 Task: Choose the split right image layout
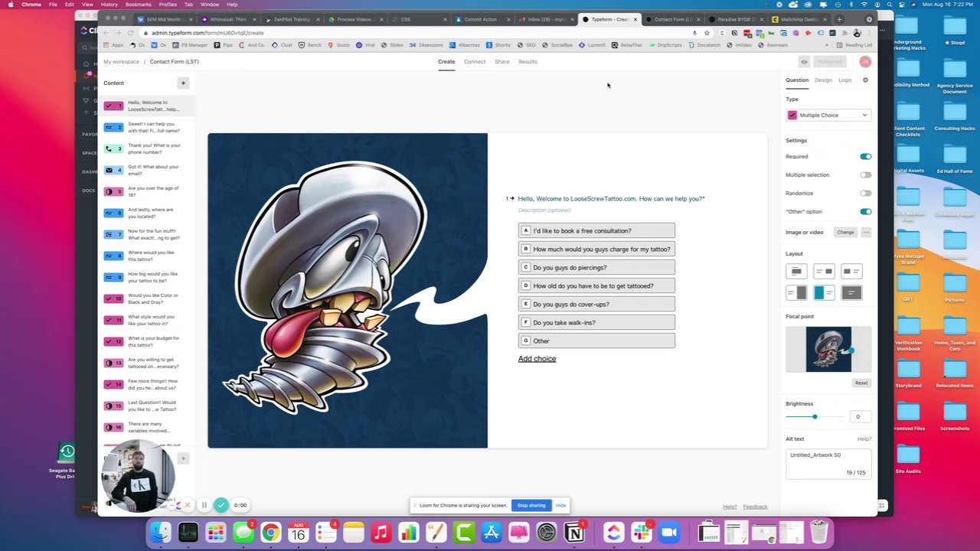click(796, 292)
